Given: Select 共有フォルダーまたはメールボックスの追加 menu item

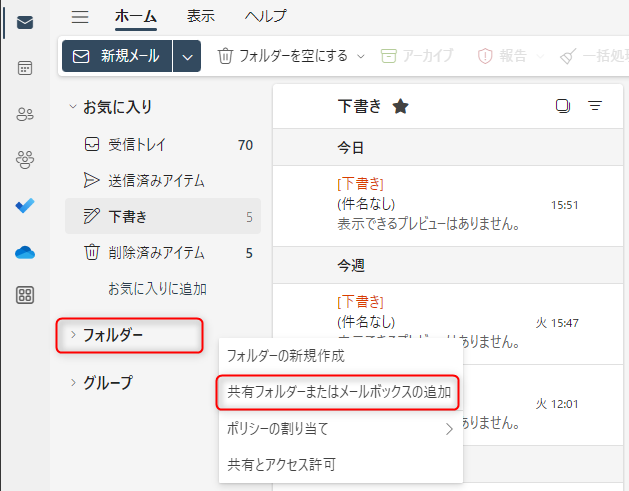Looking at the screenshot, I should (x=339, y=392).
